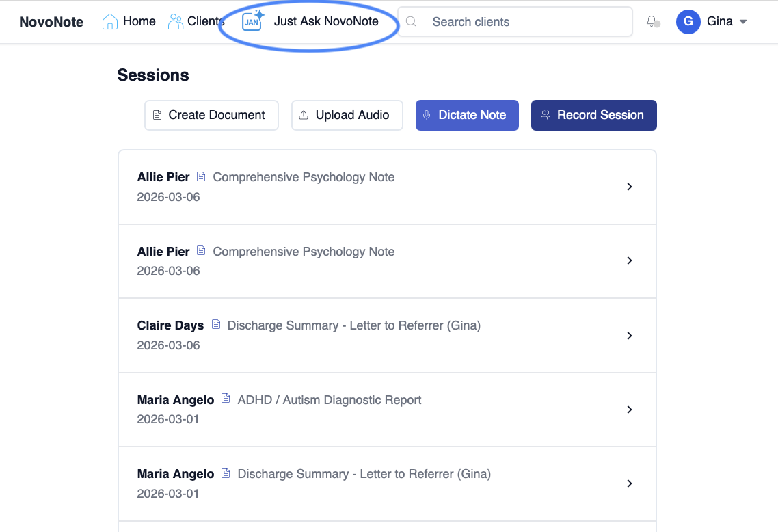
Task: Click the Just Ask NovoNote sparkle icon
Action: (253, 21)
